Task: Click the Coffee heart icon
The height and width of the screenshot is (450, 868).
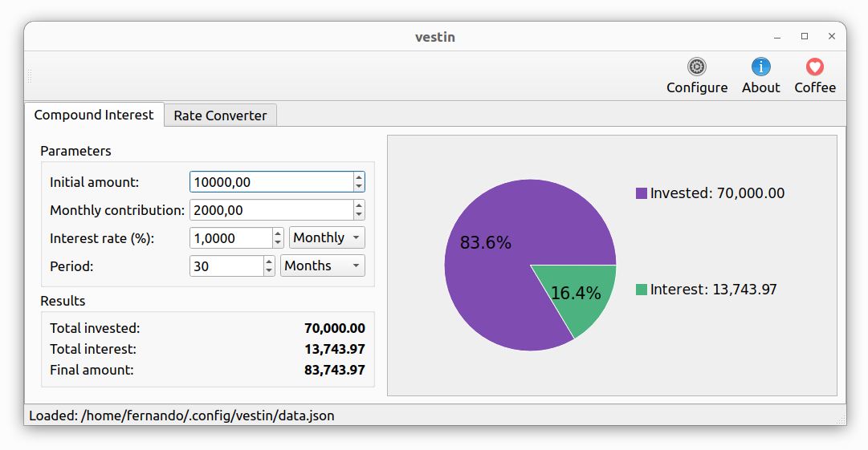Action: click(x=814, y=67)
